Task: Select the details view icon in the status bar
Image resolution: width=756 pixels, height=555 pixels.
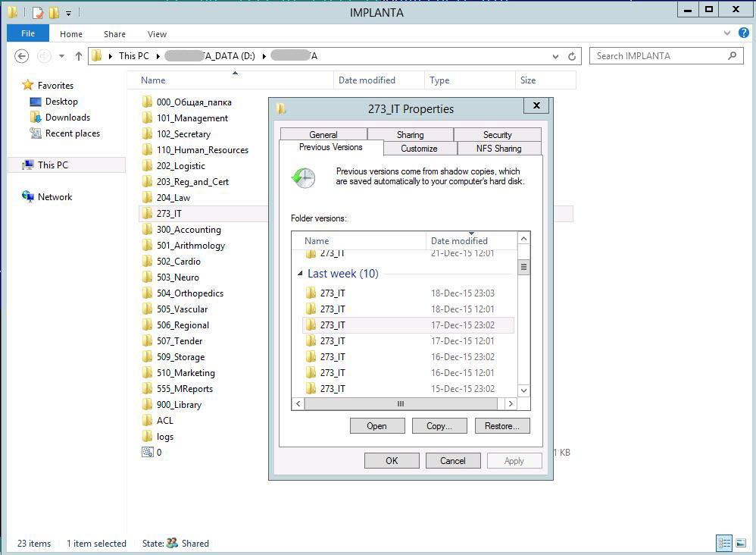Action: coord(724,543)
